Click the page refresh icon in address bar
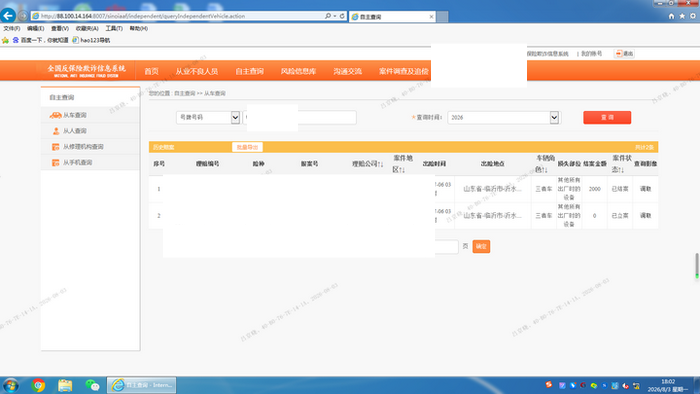 [x=342, y=16]
